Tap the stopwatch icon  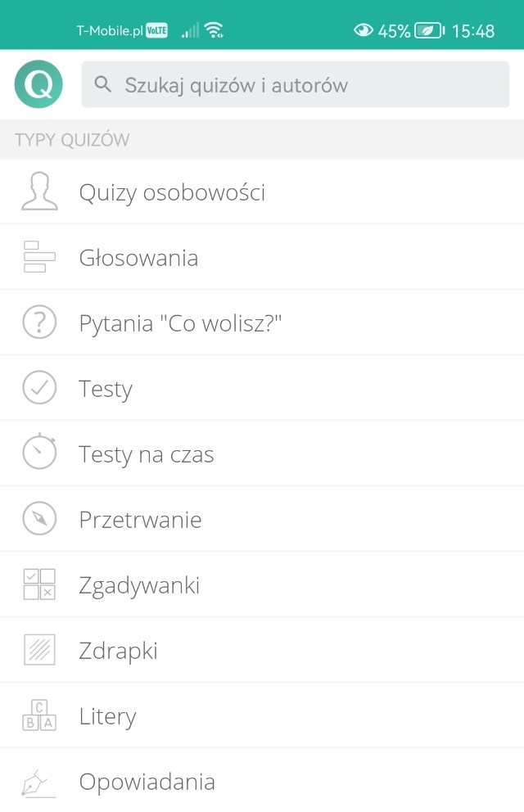39,453
